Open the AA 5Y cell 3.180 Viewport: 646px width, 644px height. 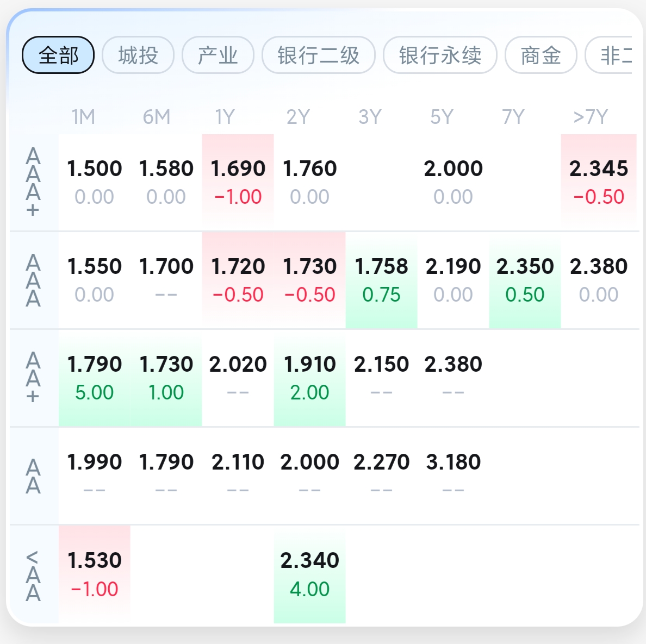tap(453, 476)
